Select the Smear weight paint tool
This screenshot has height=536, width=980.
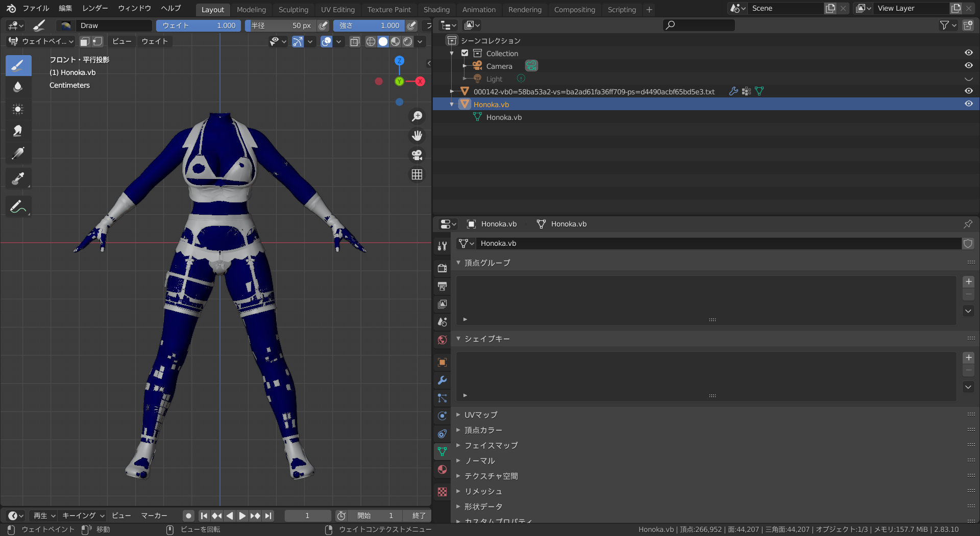(18, 131)
